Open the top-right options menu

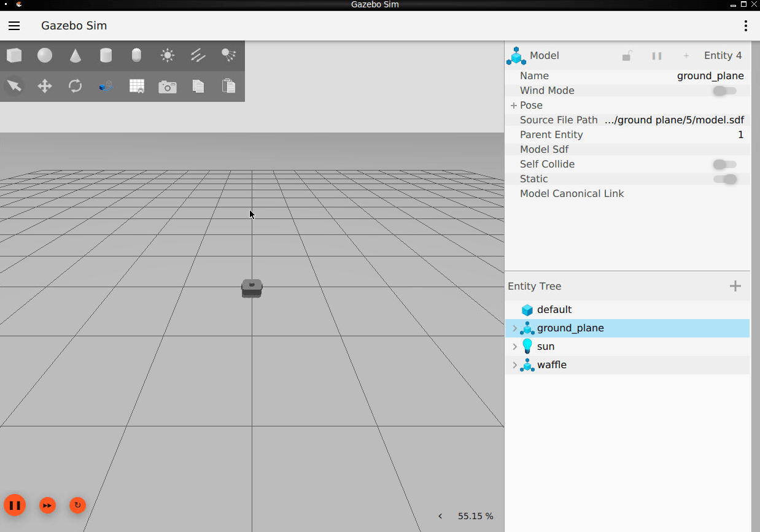(x=745, y=26)
